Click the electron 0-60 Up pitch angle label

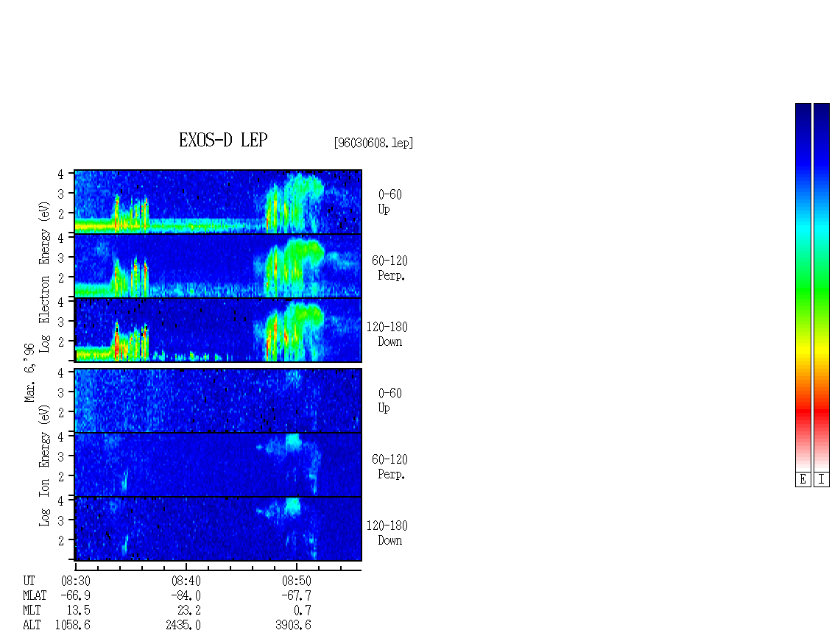(x=389, y=202)
